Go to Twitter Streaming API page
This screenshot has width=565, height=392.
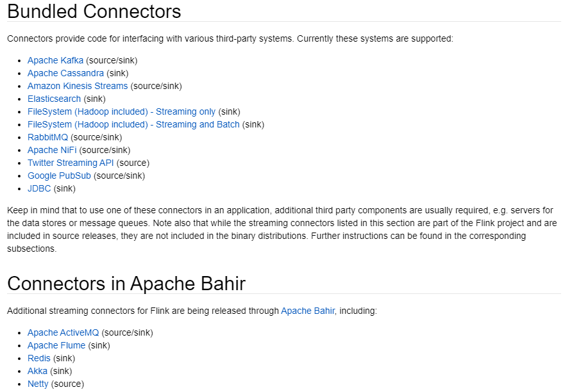click(x=71, y=163)
